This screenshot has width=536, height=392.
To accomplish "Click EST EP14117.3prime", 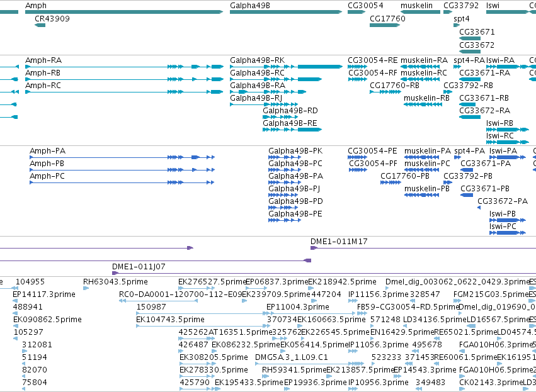I will 15,301.
